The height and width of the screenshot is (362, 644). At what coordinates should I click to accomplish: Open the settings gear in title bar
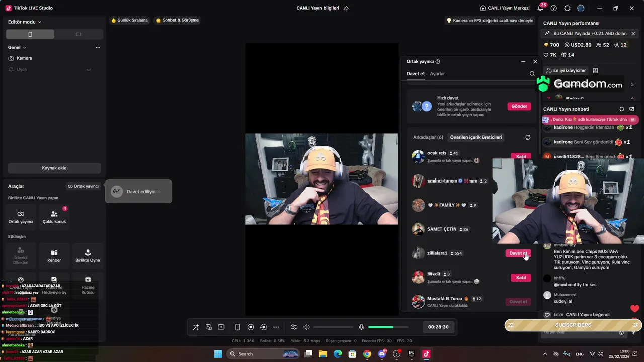tap(568, 8)
